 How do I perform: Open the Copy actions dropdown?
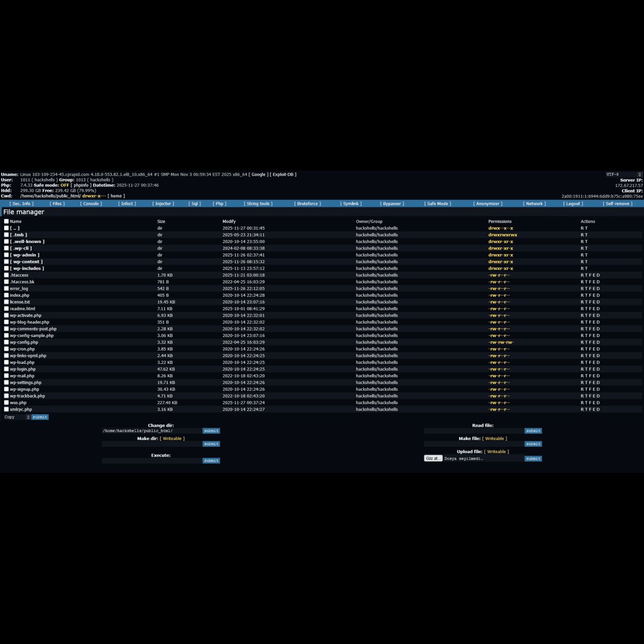click(x=16, y=417)
